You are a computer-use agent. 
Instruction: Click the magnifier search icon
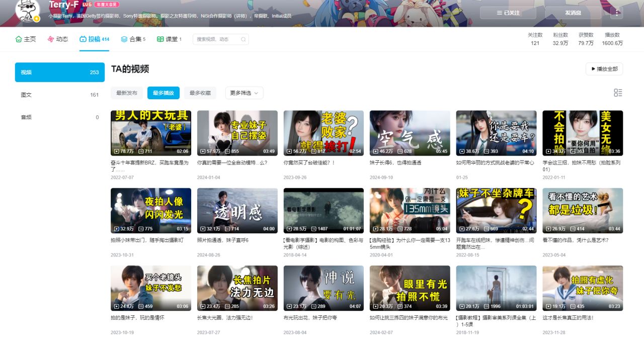pyautogui.click(x=243, y=39)
